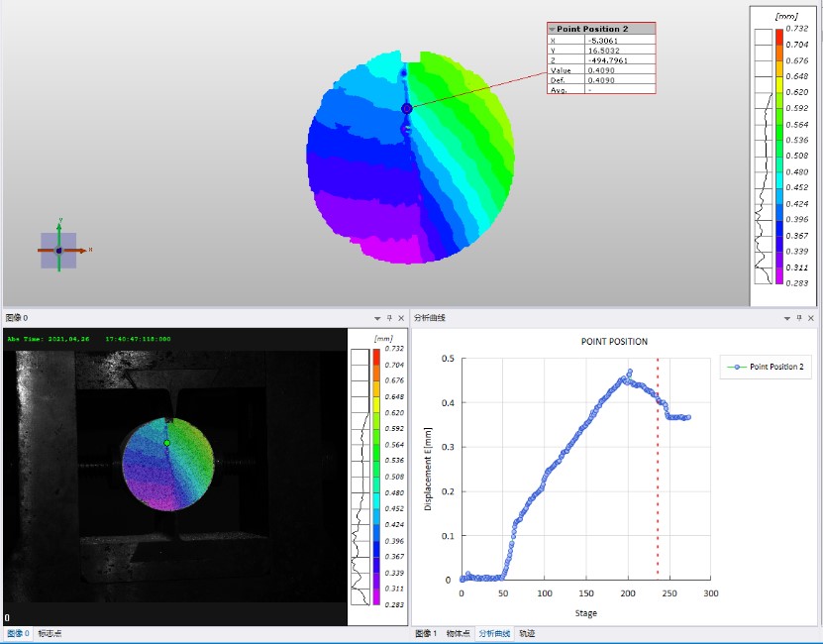Select the 轨迹 tab
823x644 pixels.
(527, 633)
